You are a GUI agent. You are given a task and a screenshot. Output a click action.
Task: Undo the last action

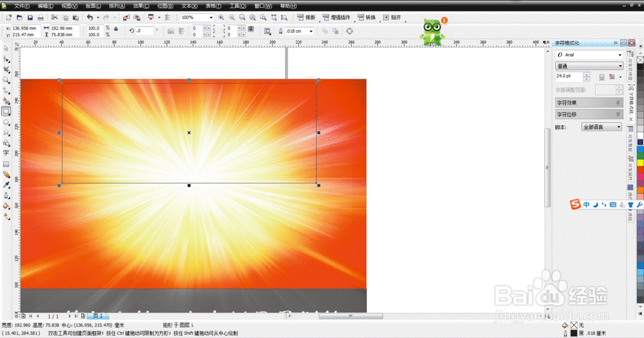pos(90,17)
